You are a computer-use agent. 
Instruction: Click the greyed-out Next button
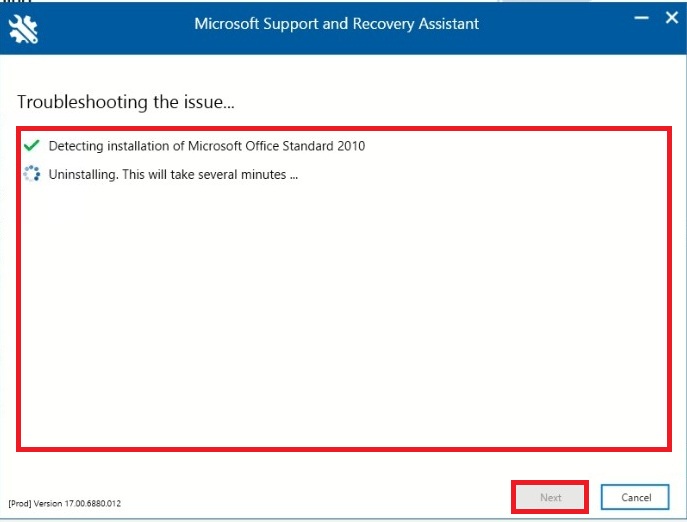pyautogui.click(x=550, y=497)
